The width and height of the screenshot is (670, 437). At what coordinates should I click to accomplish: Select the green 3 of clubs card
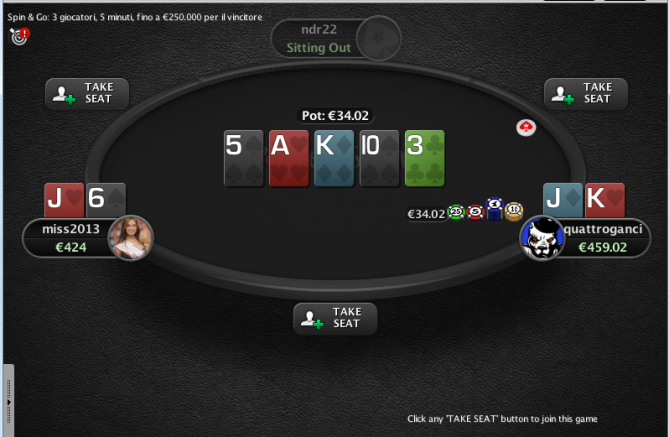point(425,158)
